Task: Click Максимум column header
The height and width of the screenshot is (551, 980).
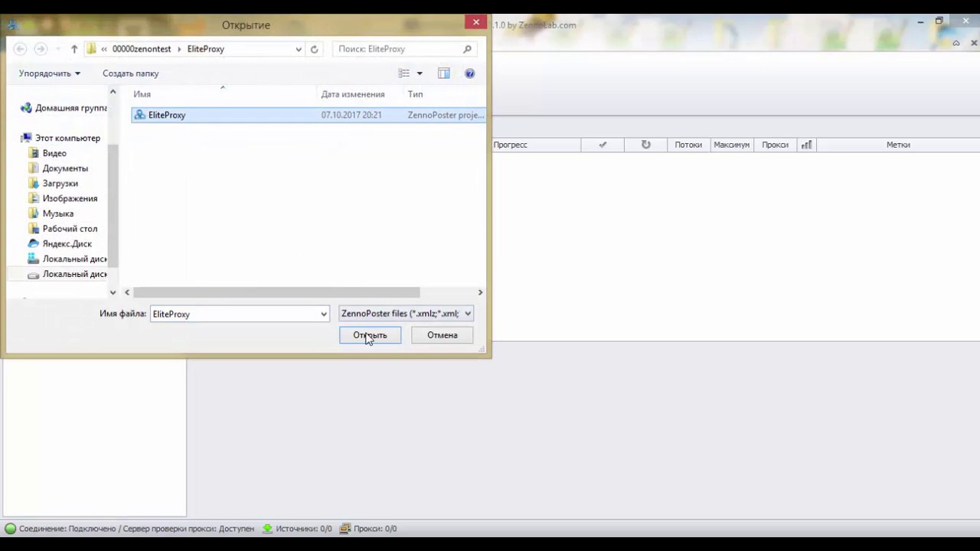Action: pos(731,145)
